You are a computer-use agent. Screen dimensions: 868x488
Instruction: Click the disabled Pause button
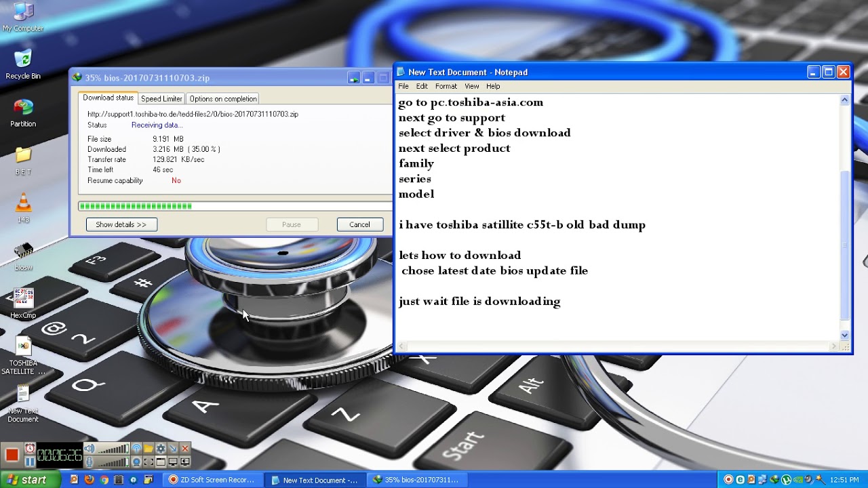[292, 224]
